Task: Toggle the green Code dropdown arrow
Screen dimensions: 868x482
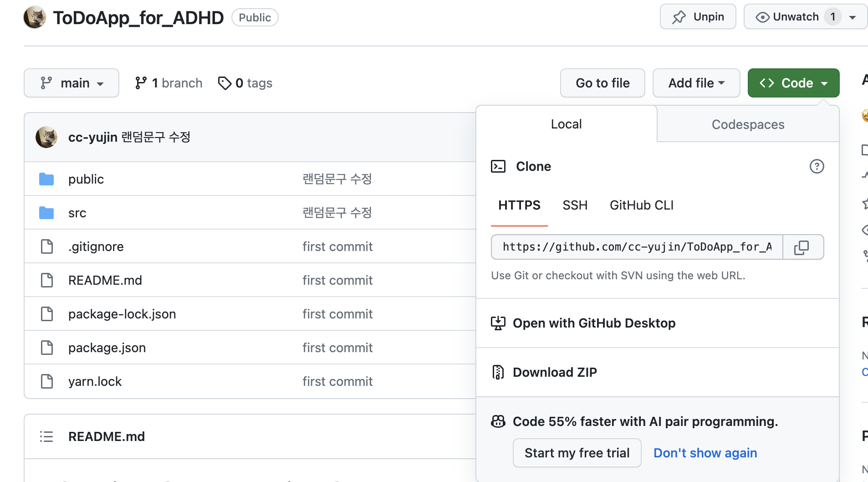Action: [x=824, y=83]
